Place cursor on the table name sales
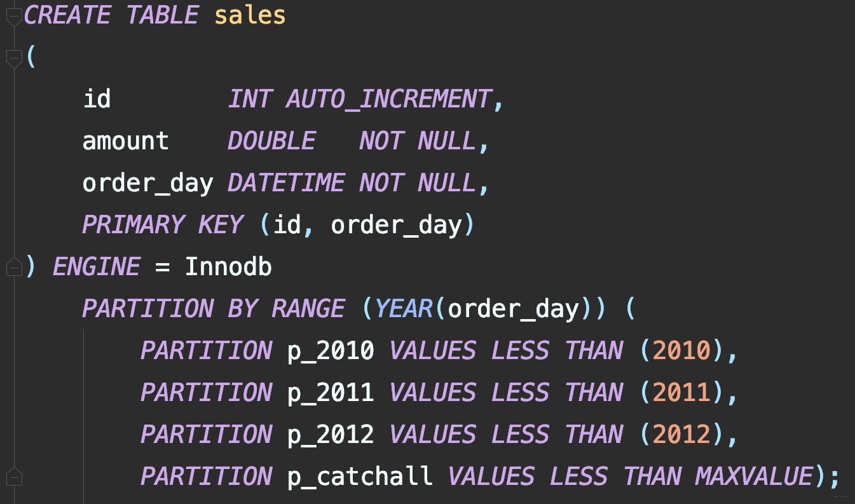 (250, 15)
